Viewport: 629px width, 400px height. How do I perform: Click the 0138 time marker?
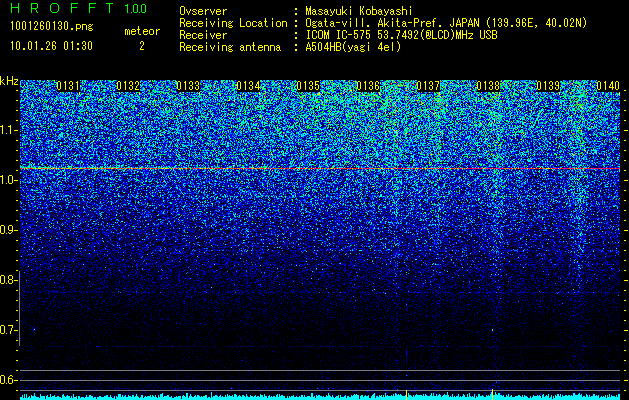(x=488, y=86)
